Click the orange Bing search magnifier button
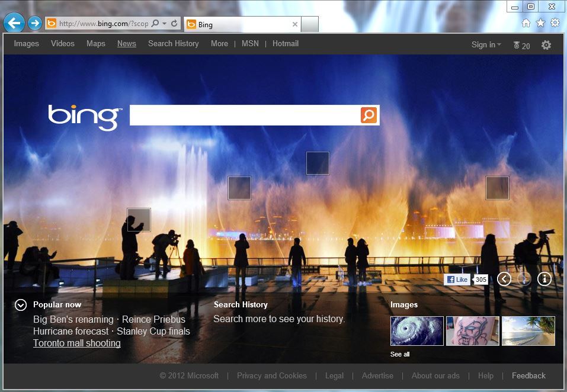 [369, 115]
